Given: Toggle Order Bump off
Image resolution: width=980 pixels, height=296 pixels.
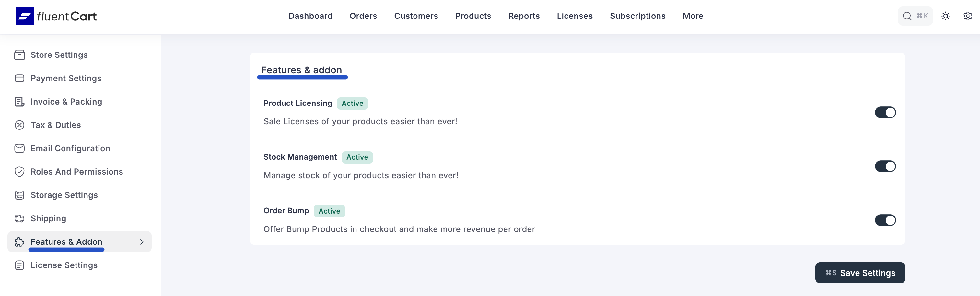Looking at the screenshot, I should (x=885, y=220).
